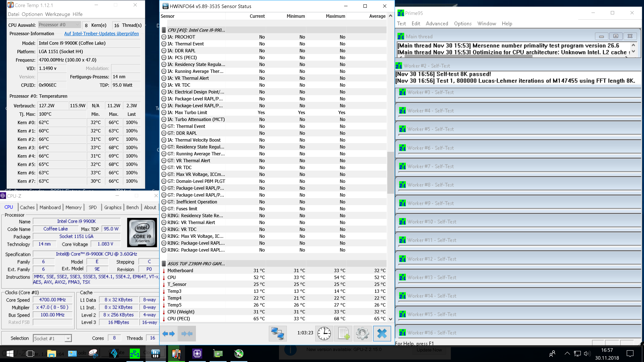644x362 pixels.
Task: Click the '1:03:23' elapsed time in HWiNFO
Action: [x=305, y=333]
